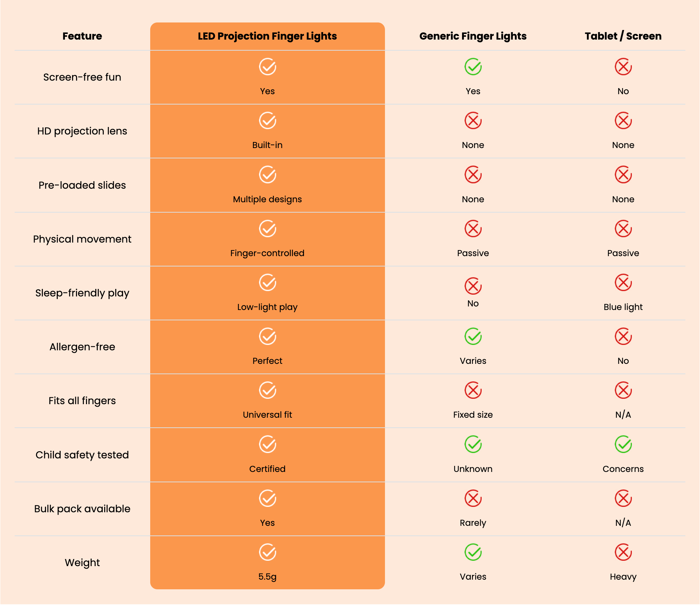Click the white checkmark above Built-in
This screenshot has width=700, height=605.
click(x=267, y=121)
